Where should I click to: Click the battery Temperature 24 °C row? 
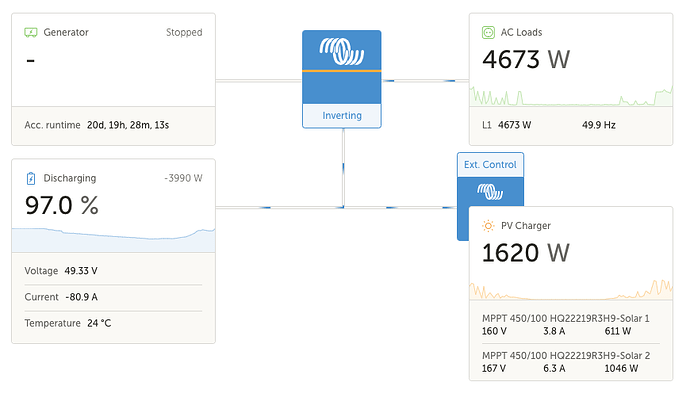[x=113, y=323]
